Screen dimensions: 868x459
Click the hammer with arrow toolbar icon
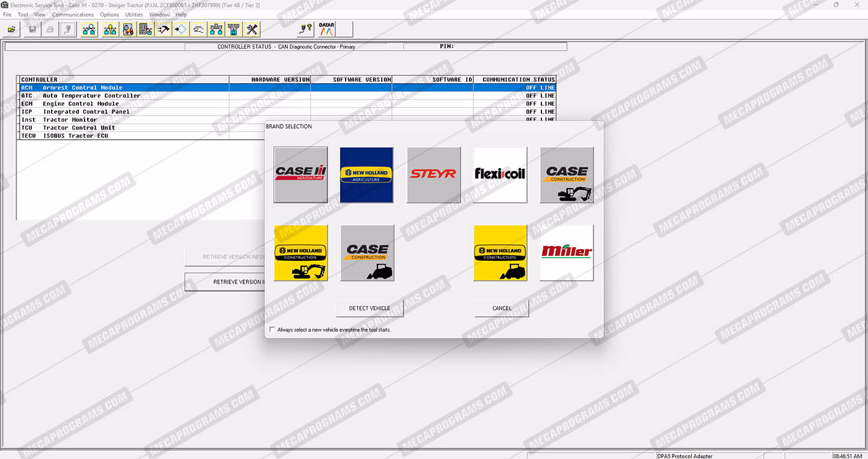[163, 29]
